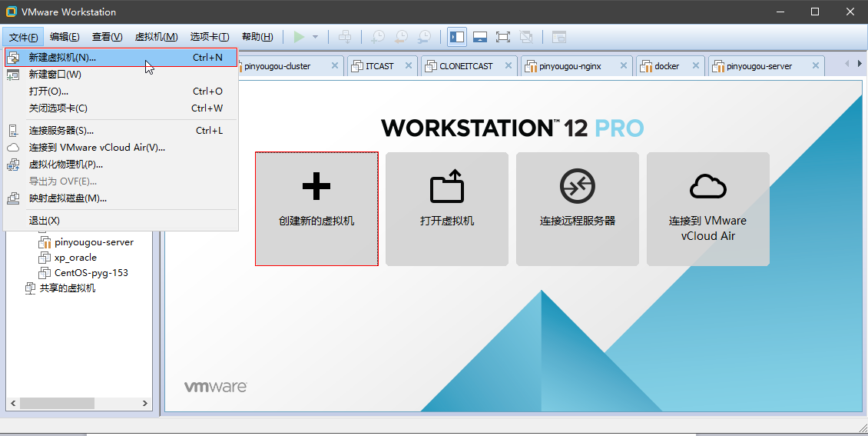This screenshot has height=436, width=868.
Task: Click the Unity mode toolbar icon
Action: click(526, 37)
